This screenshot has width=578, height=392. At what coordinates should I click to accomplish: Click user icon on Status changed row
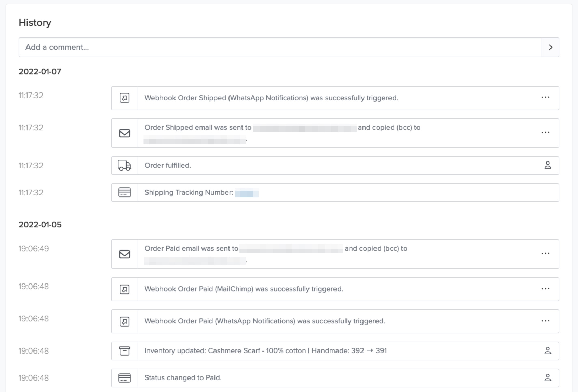(548, 377)
